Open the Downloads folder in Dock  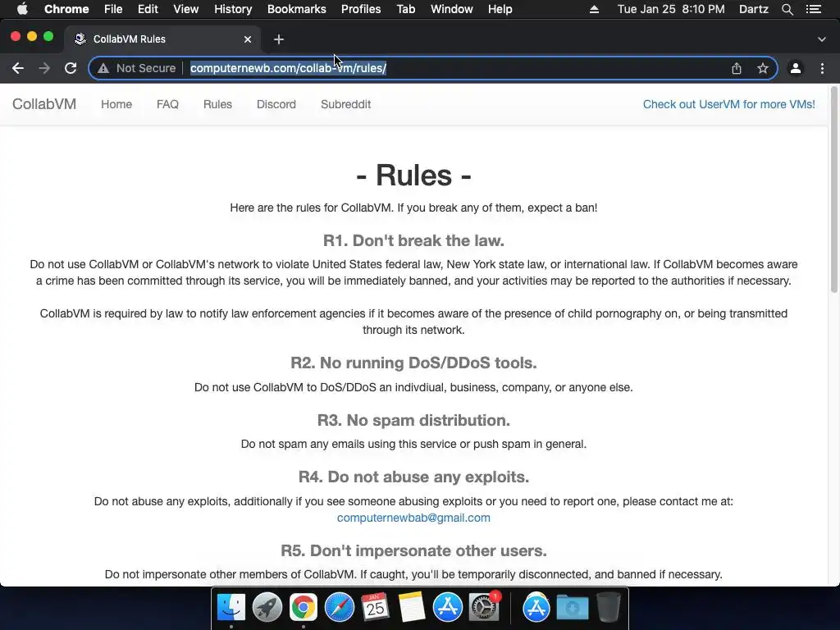click(x=572, y=608)
